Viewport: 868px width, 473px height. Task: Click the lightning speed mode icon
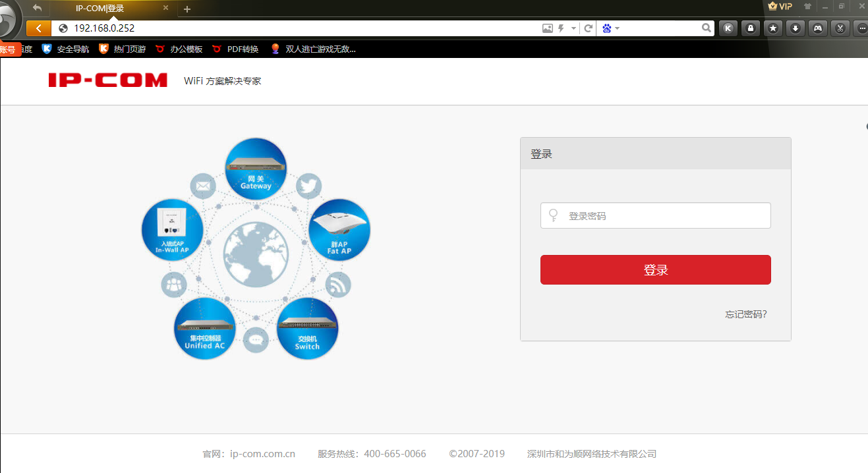pos(562,28)
